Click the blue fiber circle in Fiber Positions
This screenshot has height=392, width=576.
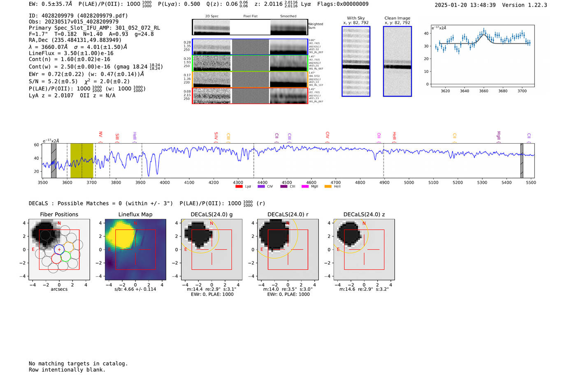59,249
